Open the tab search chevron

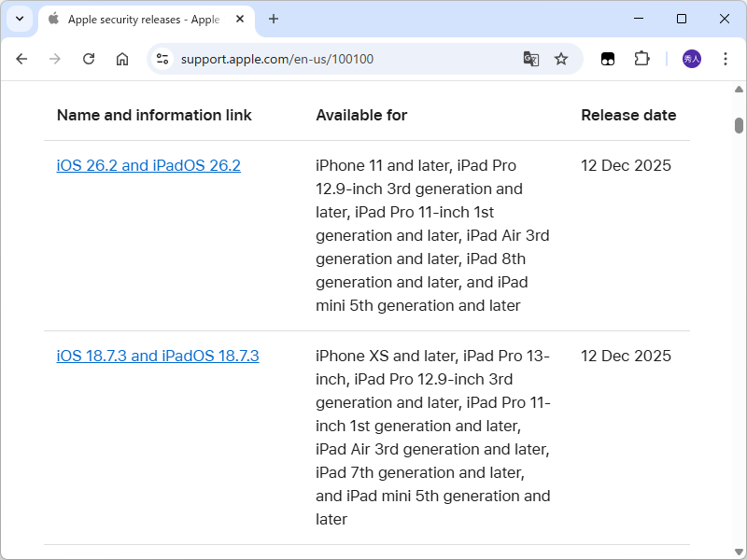(x=19, y=19)
